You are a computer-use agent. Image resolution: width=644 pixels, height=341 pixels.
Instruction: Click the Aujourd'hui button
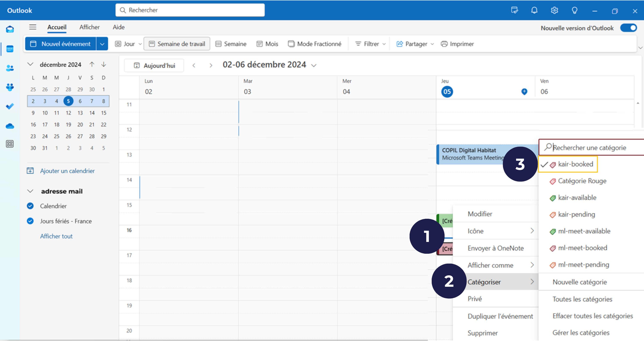(x=154, y=65)
